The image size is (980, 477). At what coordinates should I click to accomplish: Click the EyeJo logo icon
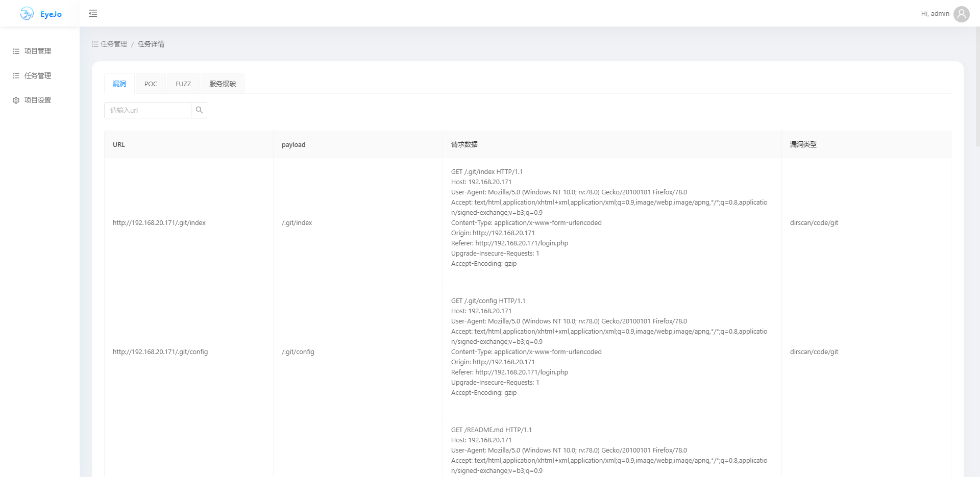(x=27, y=14)
